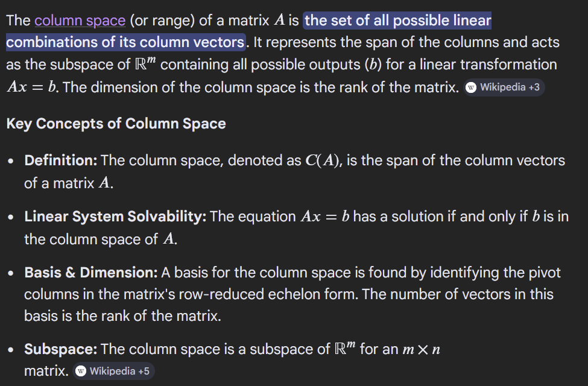Click the Wikipedia +5 source chip
Viewport: 588px width, 386px height.
click(114, 371)
